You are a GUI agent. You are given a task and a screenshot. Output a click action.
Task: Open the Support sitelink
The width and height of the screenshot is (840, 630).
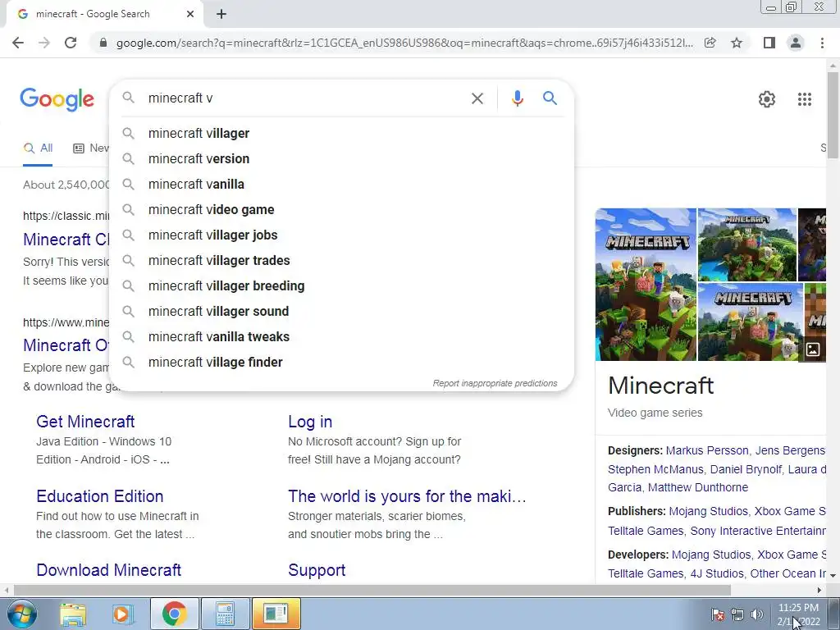coord(317,570)
